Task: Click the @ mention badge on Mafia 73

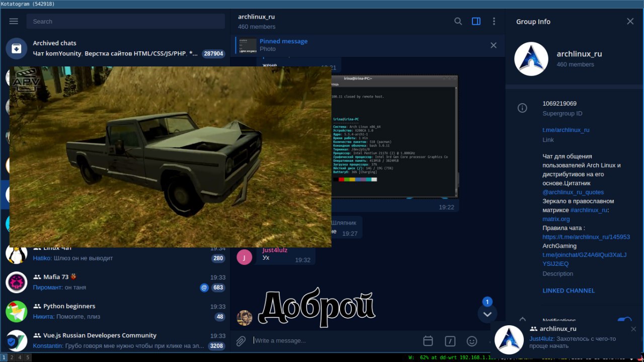Action: click(204, 287)
